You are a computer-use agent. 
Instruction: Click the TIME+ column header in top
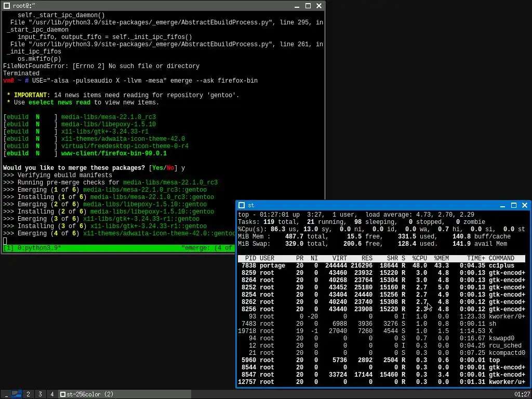click(476, 258)
